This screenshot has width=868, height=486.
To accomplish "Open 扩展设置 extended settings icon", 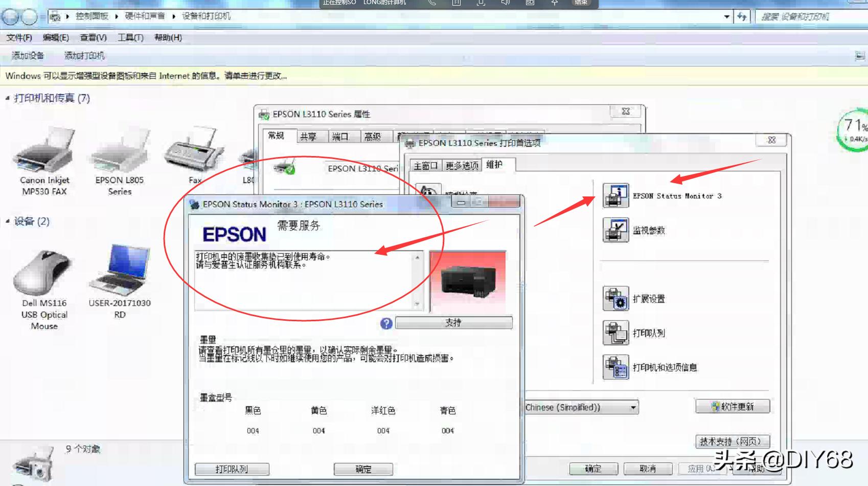I will [616, 299].
